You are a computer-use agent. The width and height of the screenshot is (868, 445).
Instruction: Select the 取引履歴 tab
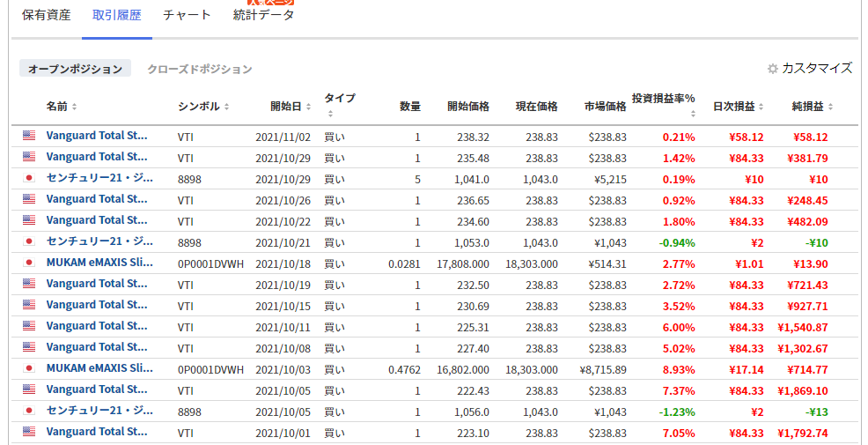coord(117,15)
